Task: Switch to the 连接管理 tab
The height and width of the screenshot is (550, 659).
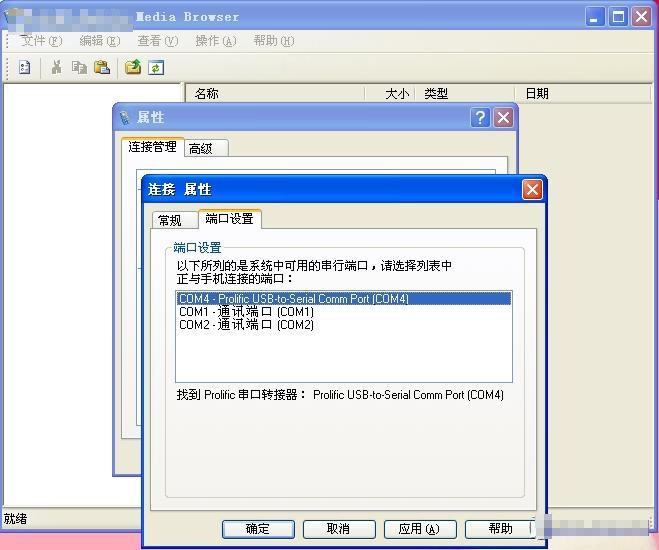Action: click(153, 147)
